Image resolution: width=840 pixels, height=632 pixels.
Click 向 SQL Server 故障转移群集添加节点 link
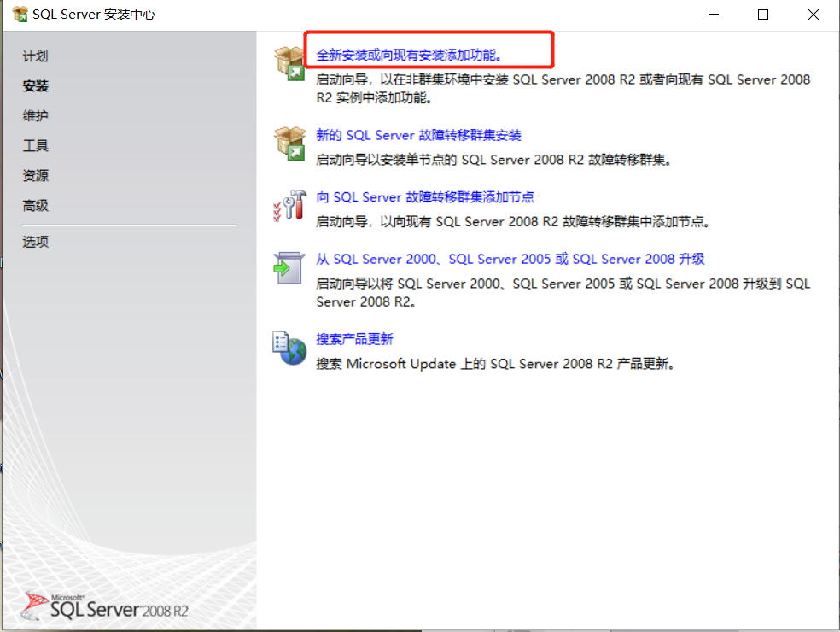click(x=425, y=197)
